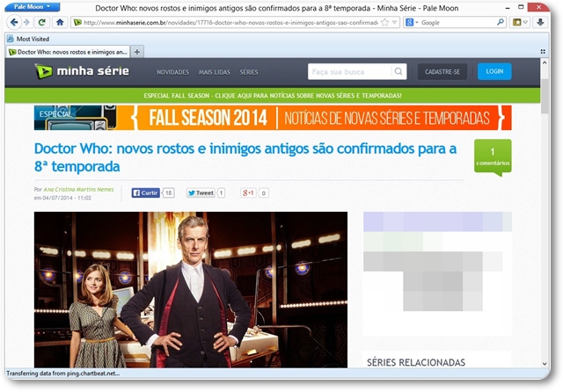Screen dimensions: 563x392
Task: Open author Ana Cristina Martins Nemes
Action: click(78, 189)
